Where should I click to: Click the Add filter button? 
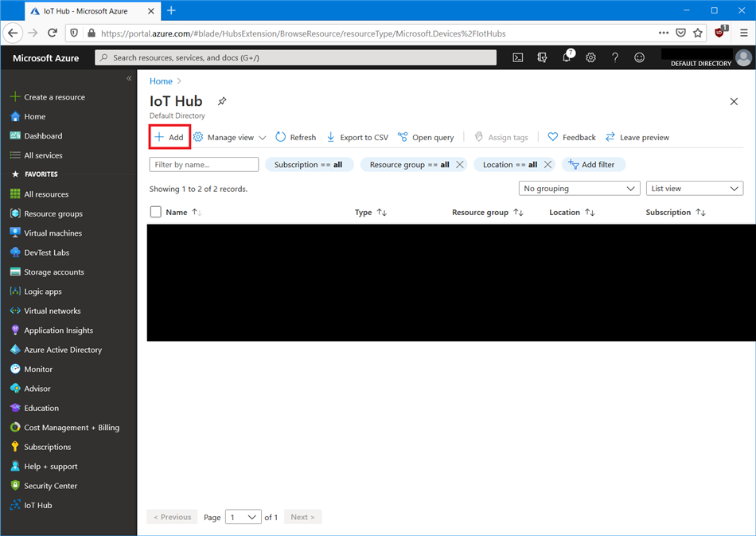[594, 165]
